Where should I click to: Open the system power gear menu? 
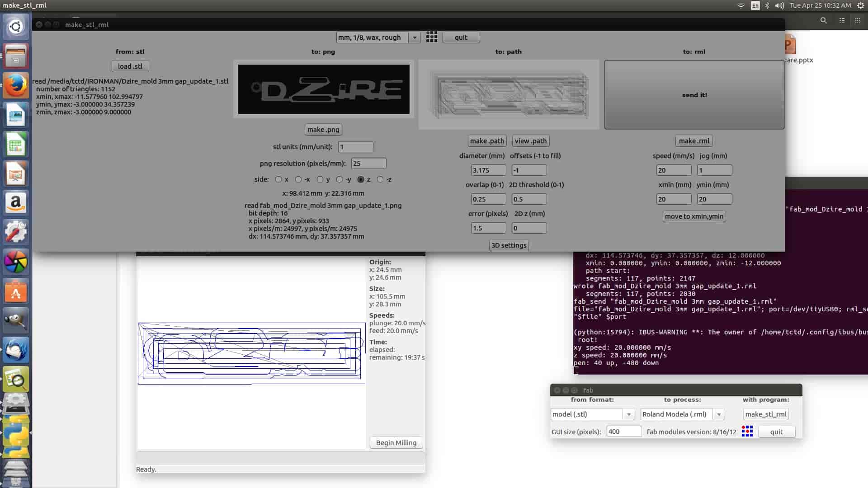[x=860, y=5]
